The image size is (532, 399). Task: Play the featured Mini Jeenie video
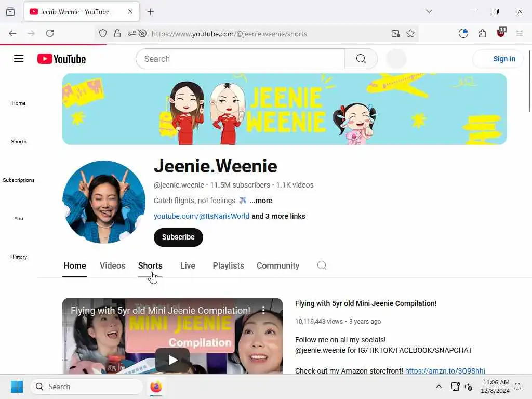tap(172, 360)
